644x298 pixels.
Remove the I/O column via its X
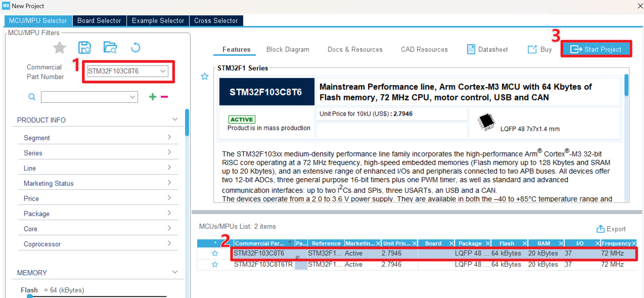[597, 243]
